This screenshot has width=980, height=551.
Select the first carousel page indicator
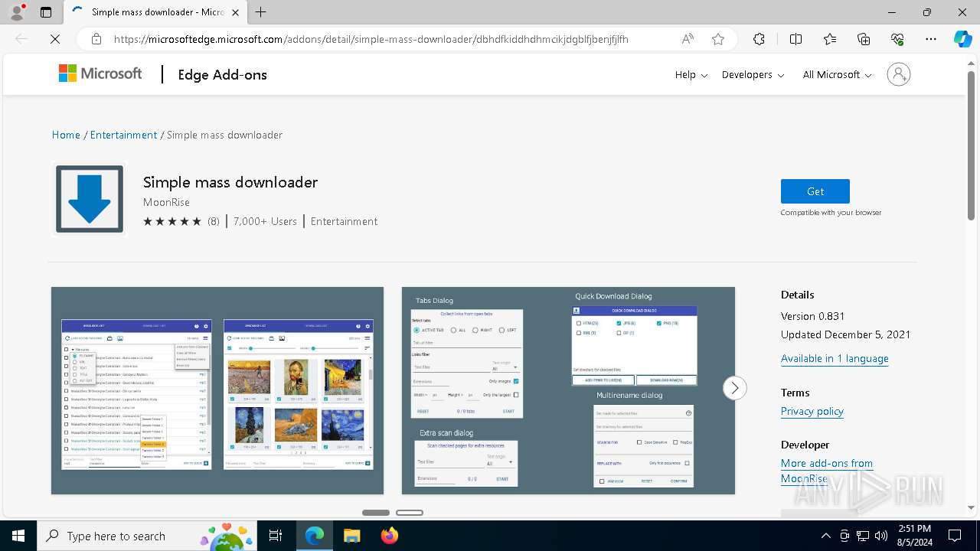(x=376, y=513)
